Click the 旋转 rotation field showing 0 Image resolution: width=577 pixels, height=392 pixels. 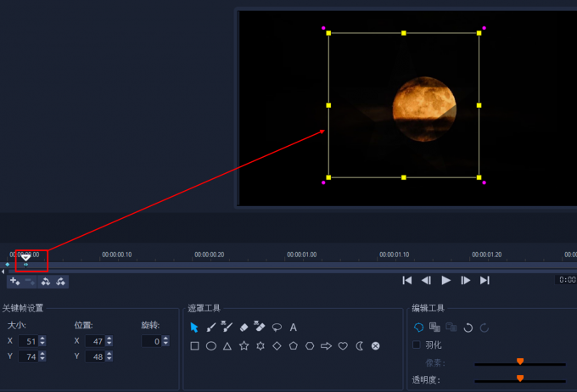(152, 341)
